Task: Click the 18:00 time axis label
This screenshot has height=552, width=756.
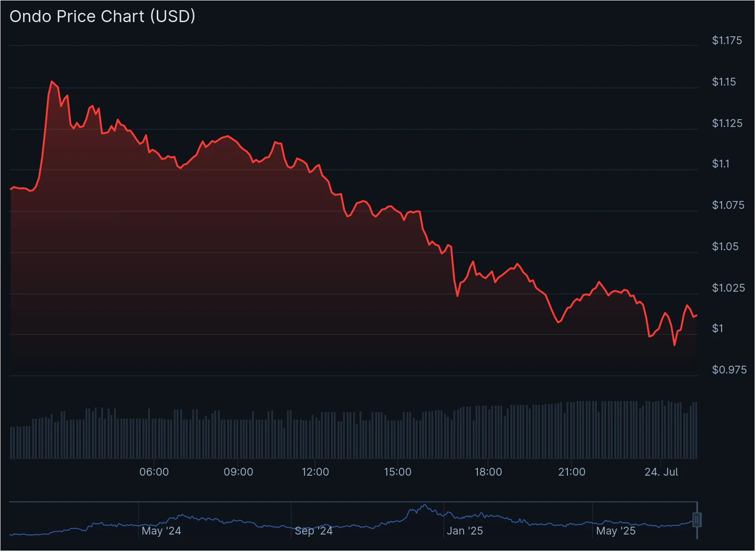Action: (x=488, y=472)
